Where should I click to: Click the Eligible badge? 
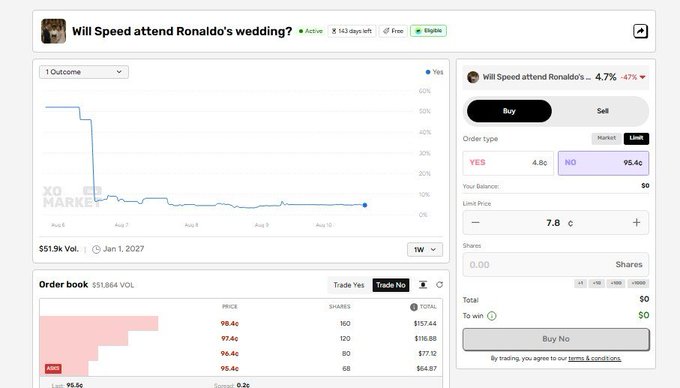pyautogui.click(x=428, y=31)
